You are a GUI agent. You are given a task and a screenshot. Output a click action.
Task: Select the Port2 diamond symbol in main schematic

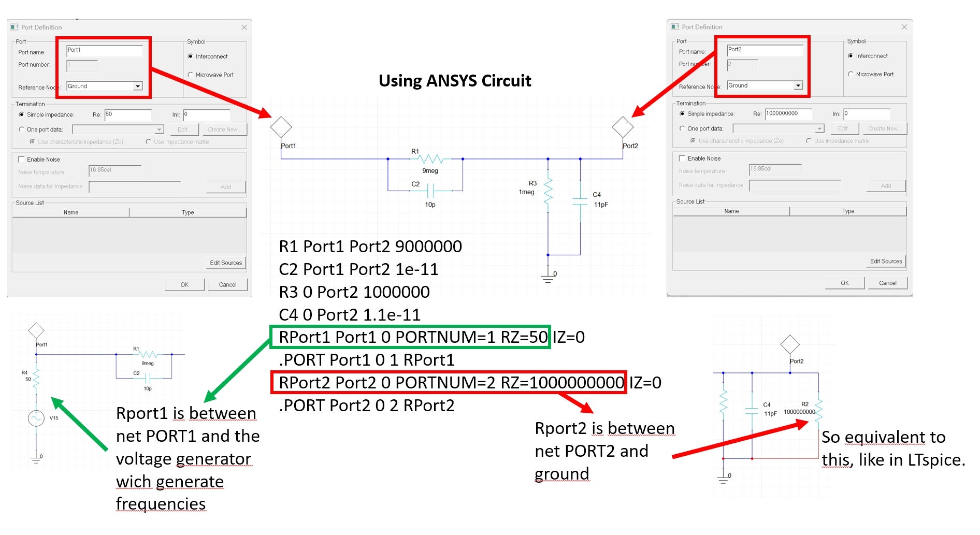623,127
